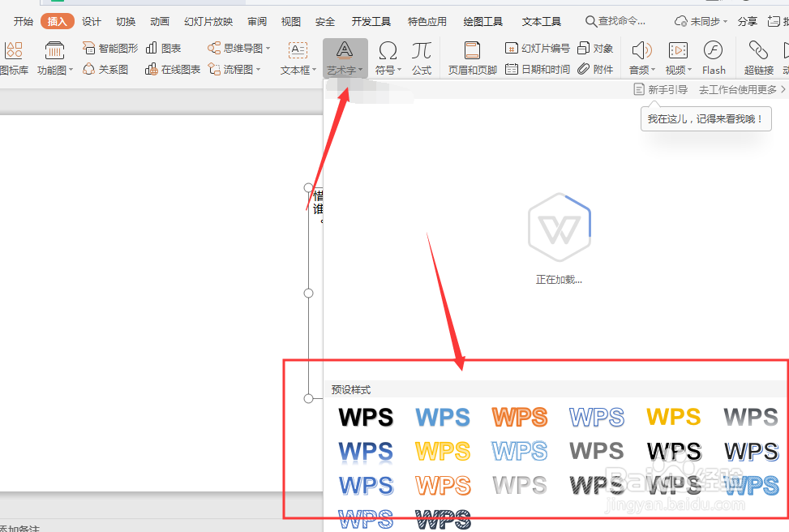The height and width of the screenshot is (532, 789).
Task: Click the 分享 button
Action: pyautogui.click(x=747, y=21)
